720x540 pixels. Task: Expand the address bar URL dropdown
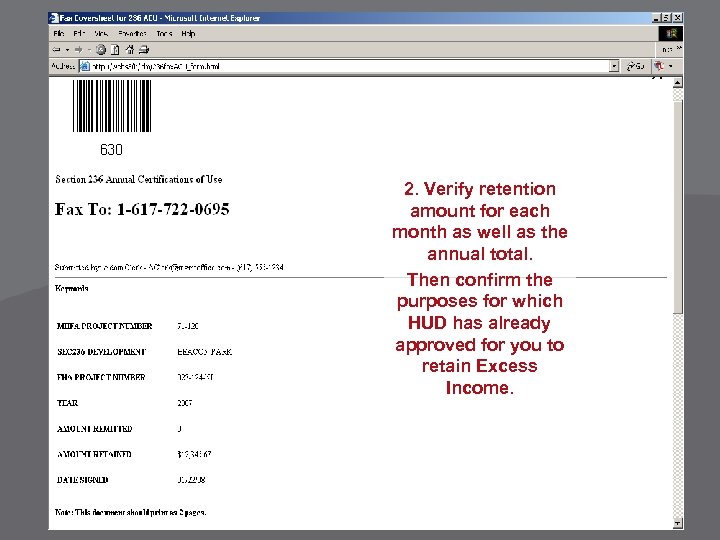614,67
